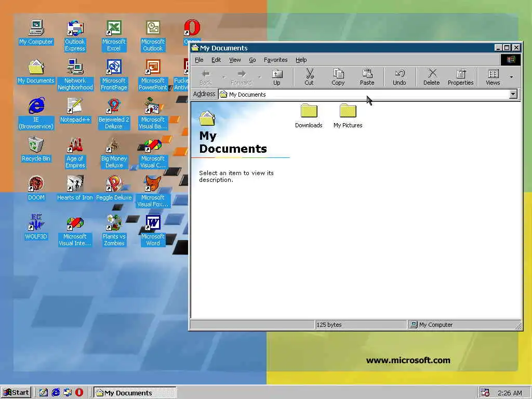This screenshot has width=532, height=399.
Task: Click the Task Scheduler tray icon
Action: click(x=485, y=393)
